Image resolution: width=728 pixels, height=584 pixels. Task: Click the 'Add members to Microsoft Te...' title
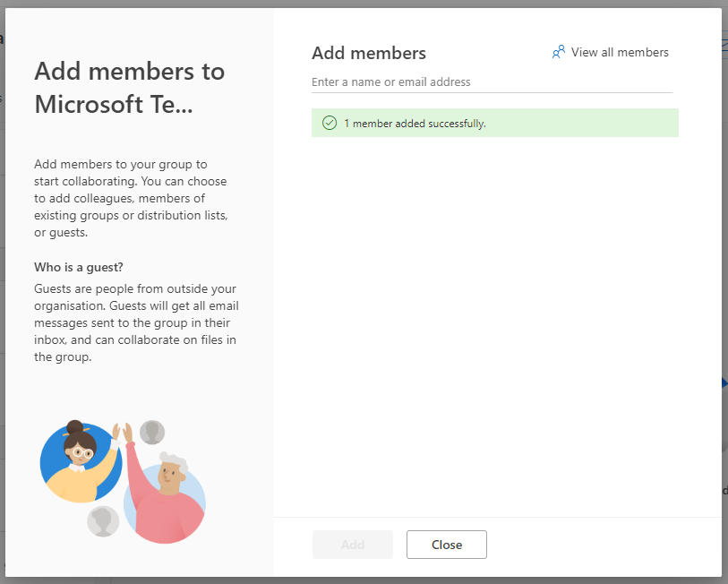coord(130,88)
